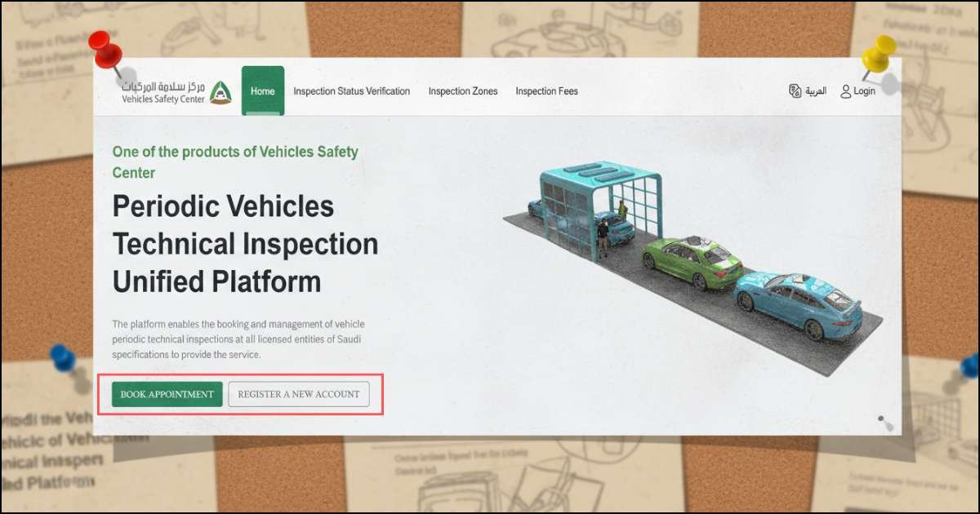Click the user profile icon next to Login

point(846,91)
